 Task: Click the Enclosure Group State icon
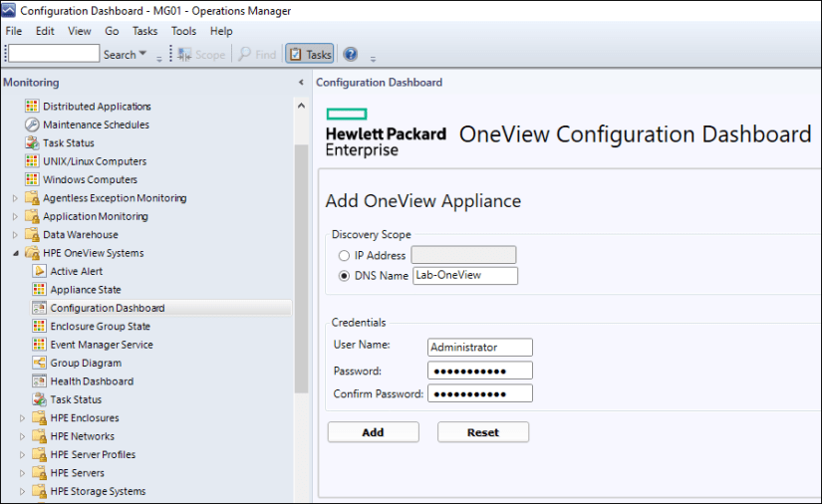(39, 326)
